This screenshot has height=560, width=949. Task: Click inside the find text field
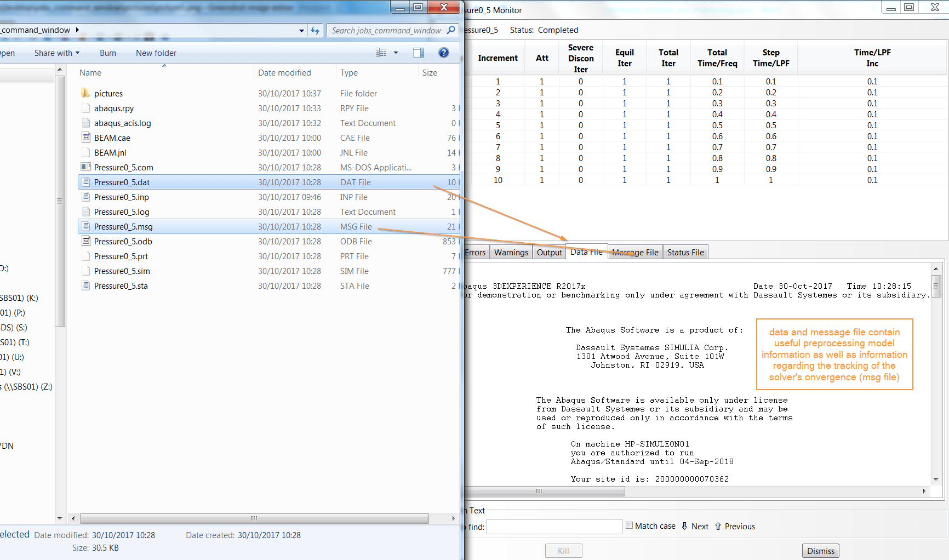(x=553, y=526)
